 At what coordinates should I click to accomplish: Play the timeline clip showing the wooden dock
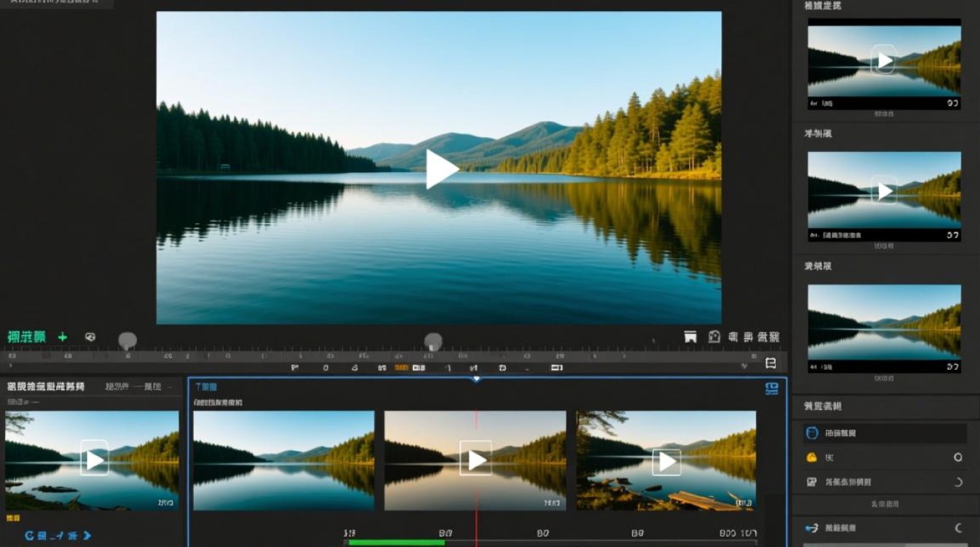click(666, 462)
